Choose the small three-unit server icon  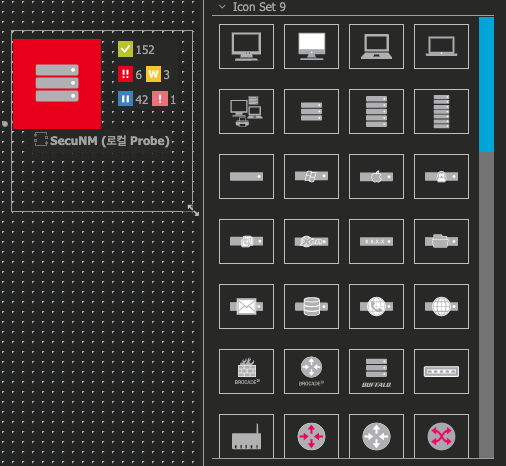coord(311,112)
